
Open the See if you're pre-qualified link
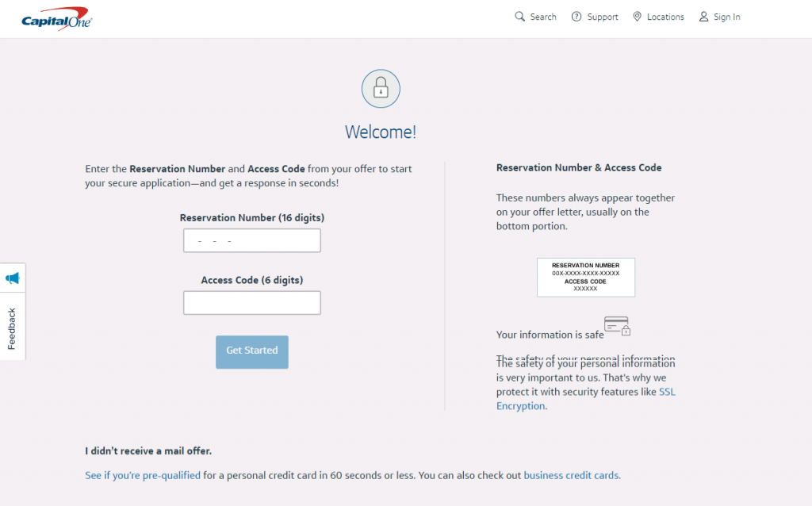pyautogui.click(x=143, y=475)
